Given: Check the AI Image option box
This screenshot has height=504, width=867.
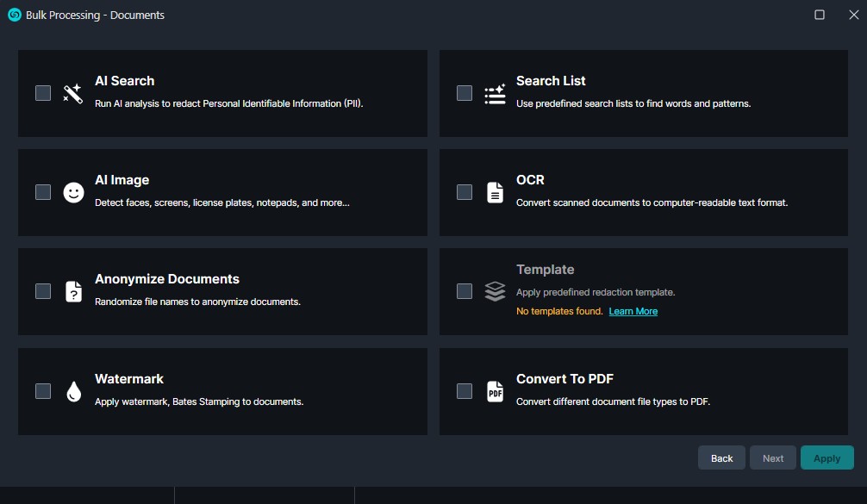Looking at the screenshot, I should pos(43,192).
